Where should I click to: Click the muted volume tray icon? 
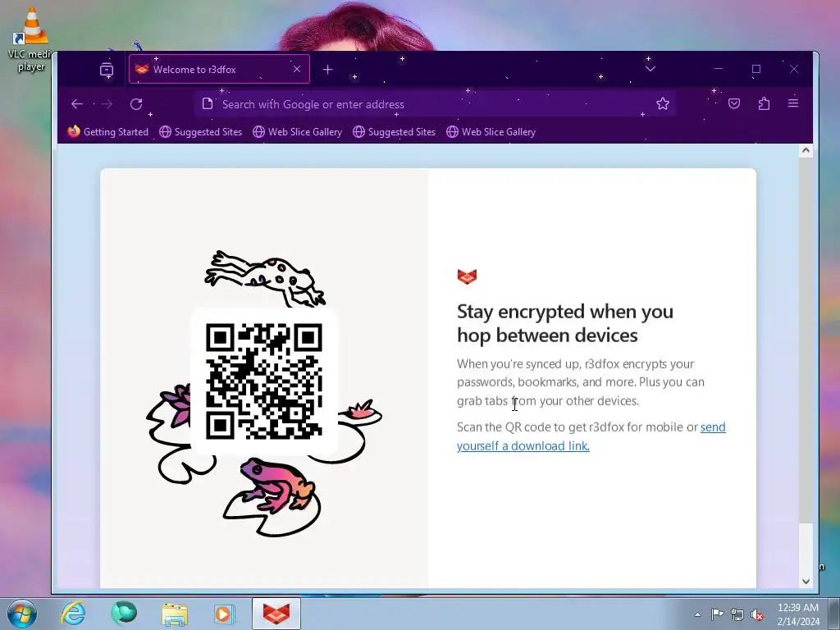pos(757,614)
